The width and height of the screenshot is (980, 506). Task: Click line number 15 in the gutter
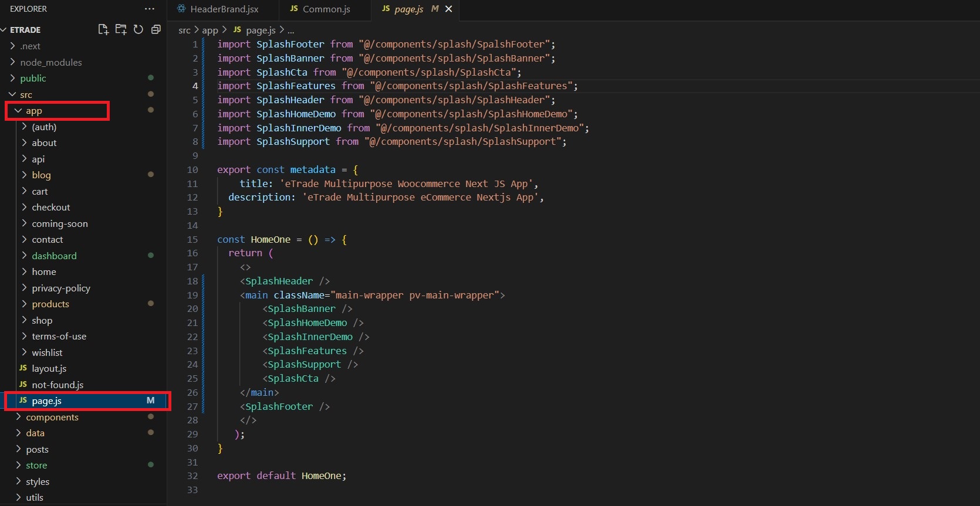[x=192, y=239]
